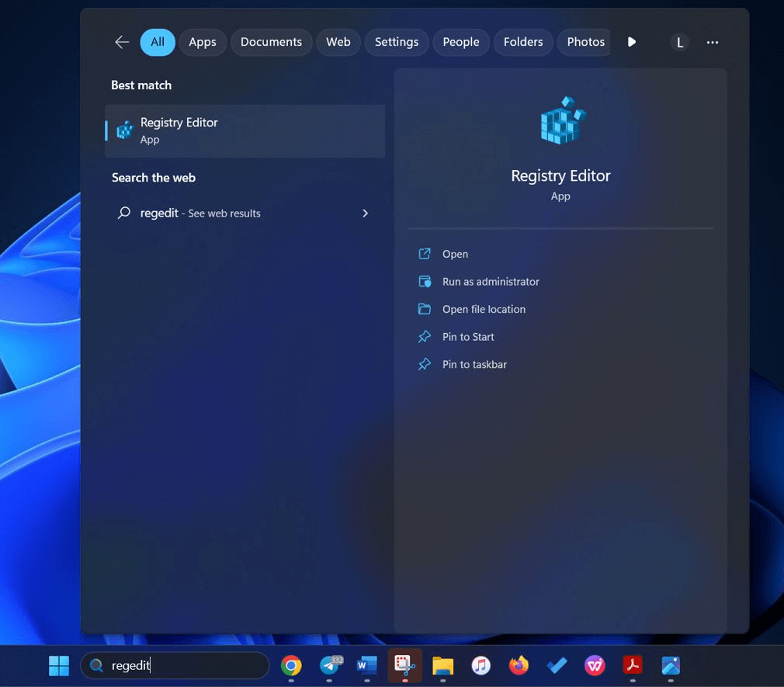Open the L account profile button

679,43
